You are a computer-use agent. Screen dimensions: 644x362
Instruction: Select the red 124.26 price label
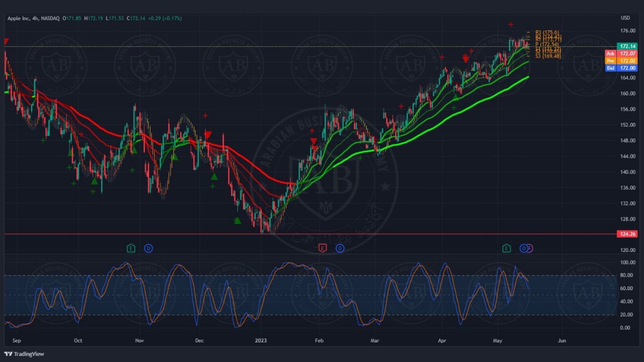[x=627, y=234]
